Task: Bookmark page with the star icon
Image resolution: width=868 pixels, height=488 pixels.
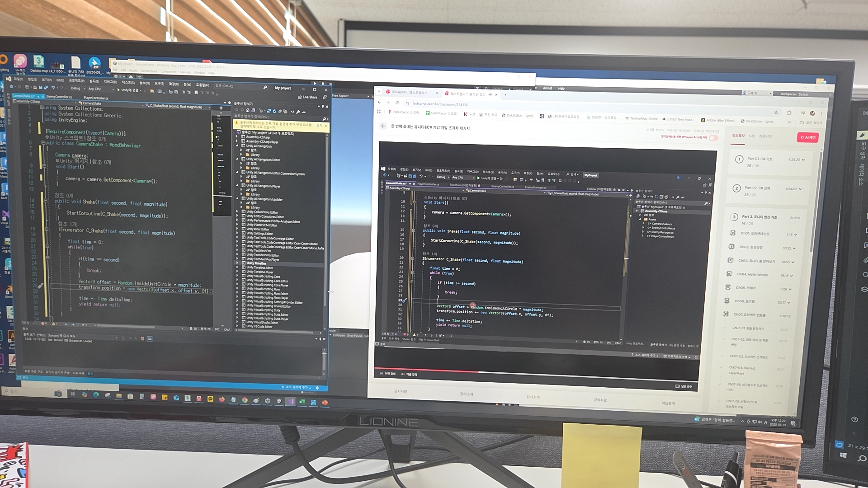Action: pyautogui.click(x=776, y=113)
